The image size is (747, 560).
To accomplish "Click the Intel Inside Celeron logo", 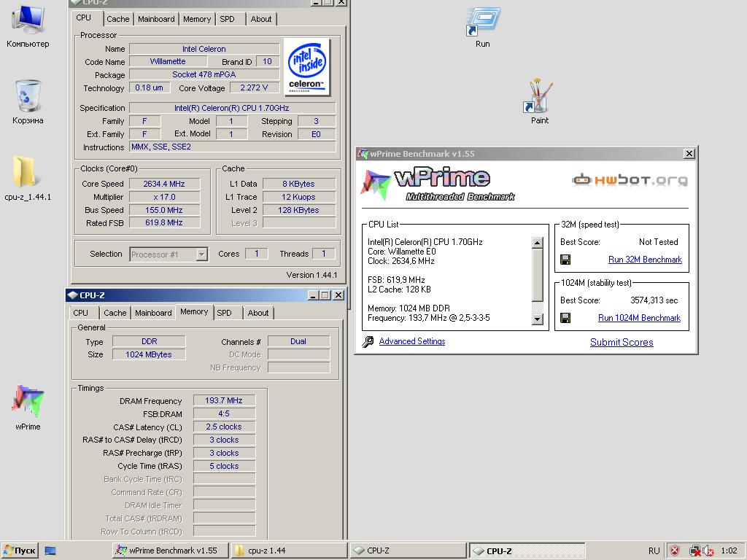I will point(307,67).
